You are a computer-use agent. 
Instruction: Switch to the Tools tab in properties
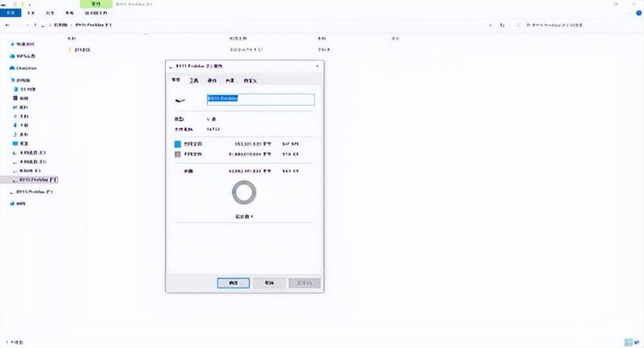(x=193, y=81)
